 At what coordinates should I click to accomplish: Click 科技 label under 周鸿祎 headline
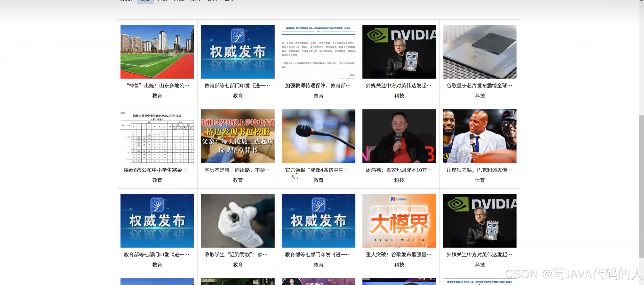(399, 180)
